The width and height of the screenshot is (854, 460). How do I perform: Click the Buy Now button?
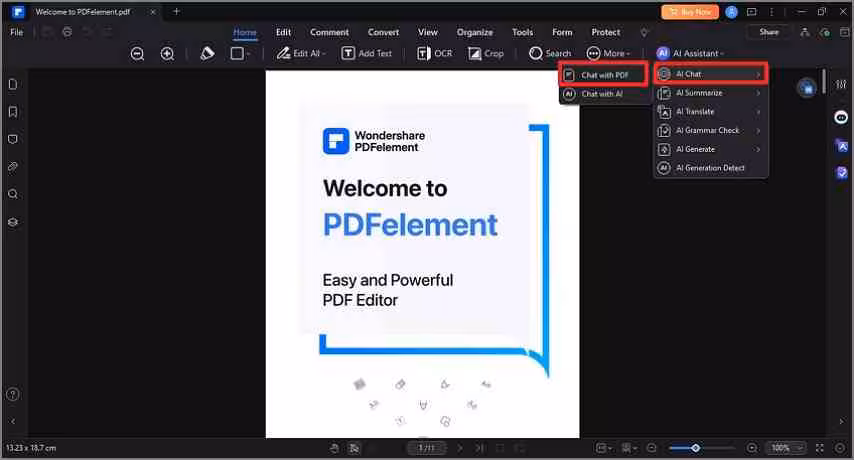(x=690, y=11)
